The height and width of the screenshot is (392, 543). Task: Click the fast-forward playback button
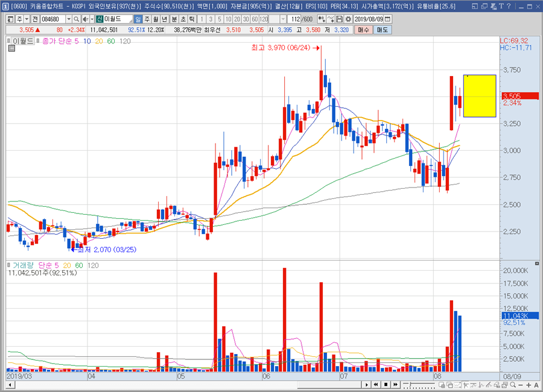tap(395, 385)
